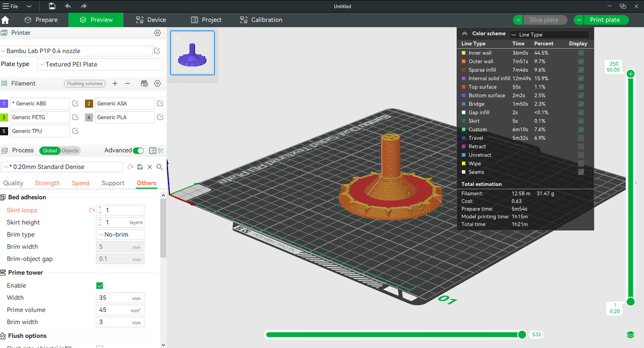Click the horizontal layer progress slider handle
This screenshot has width=644, height=348.
[x=522, y=335]
